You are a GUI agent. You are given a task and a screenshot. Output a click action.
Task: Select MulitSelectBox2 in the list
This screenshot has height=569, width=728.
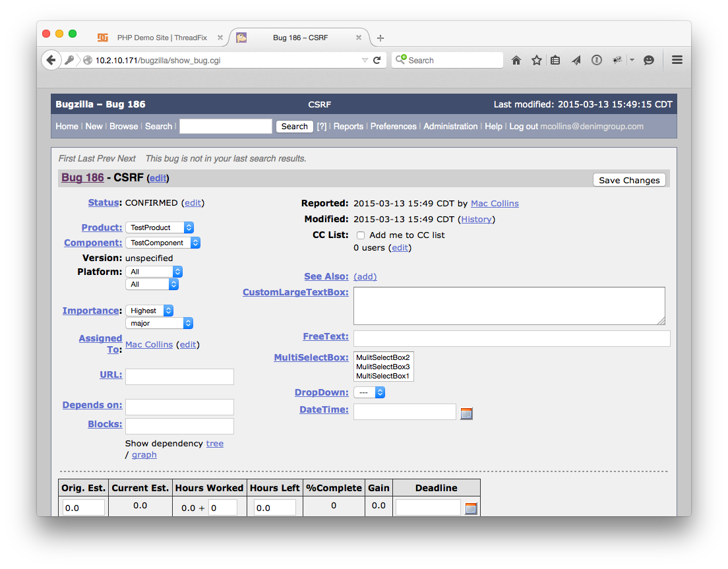click(383, 357)
